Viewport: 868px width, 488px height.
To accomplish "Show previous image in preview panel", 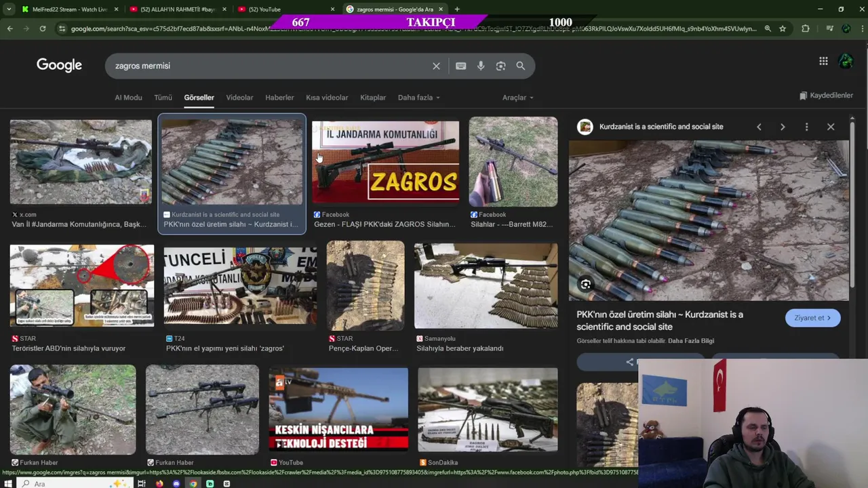I will click(759, 127).
